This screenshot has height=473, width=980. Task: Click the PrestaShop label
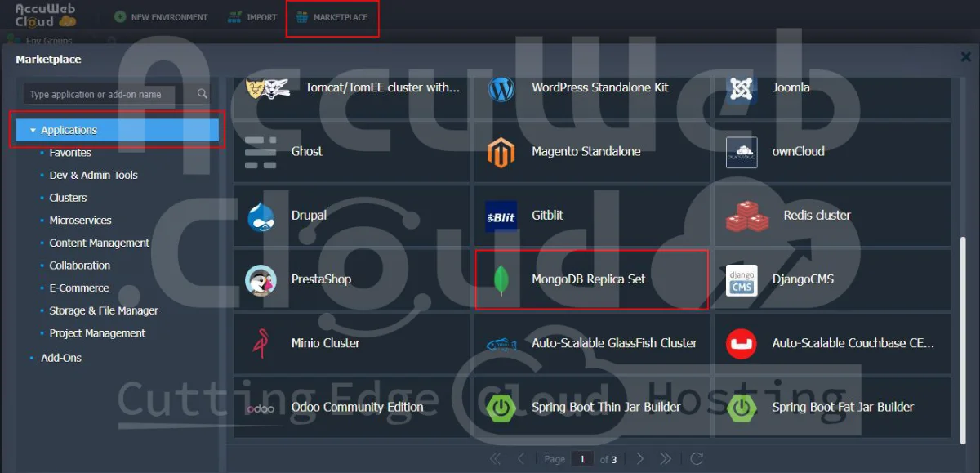click(321, 279)
